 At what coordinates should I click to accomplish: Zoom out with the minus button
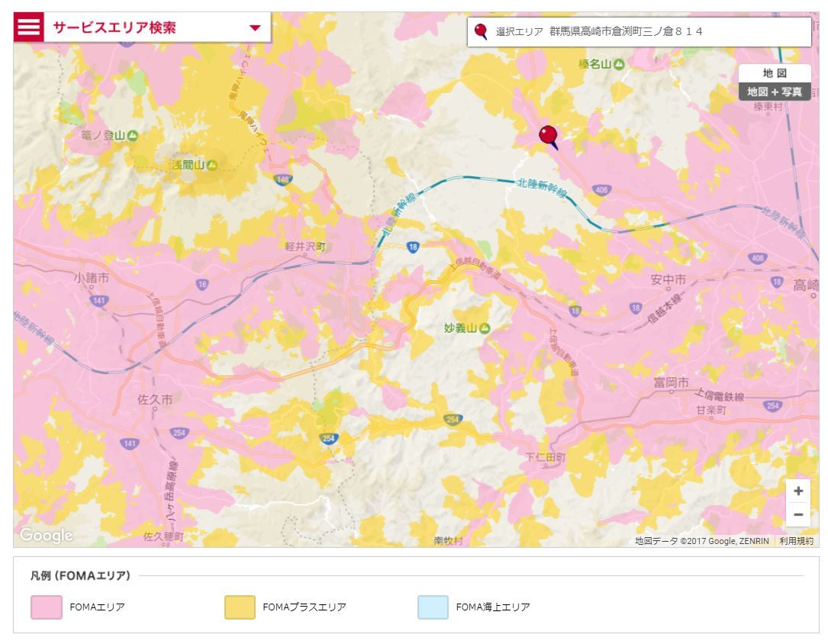point(798,514)
